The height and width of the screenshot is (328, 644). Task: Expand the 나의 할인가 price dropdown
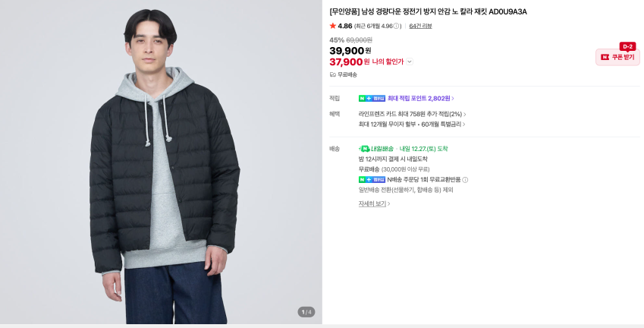tap(410, 61)
